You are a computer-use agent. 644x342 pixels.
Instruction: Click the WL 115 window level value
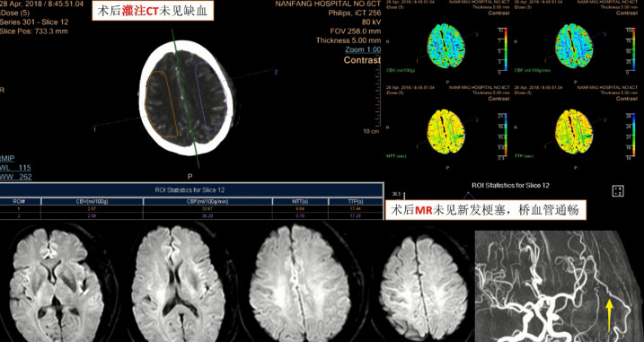(x=15, y=168)
